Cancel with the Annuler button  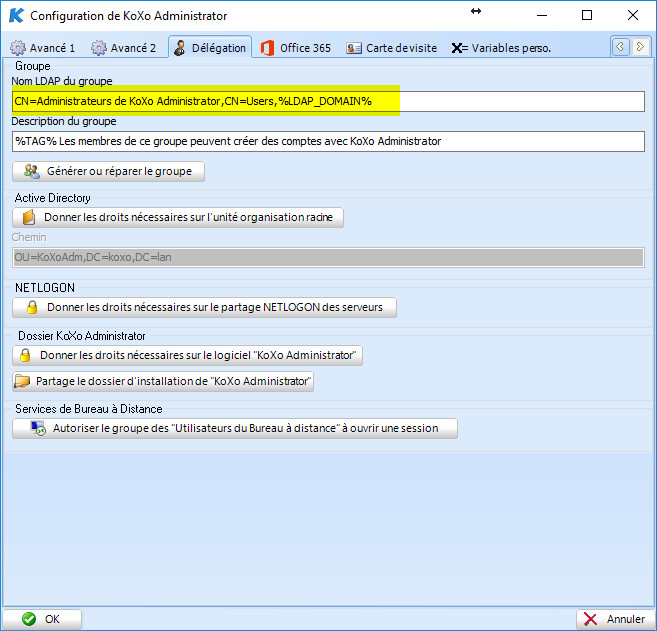pyautogui.click(x=616, y=619)
